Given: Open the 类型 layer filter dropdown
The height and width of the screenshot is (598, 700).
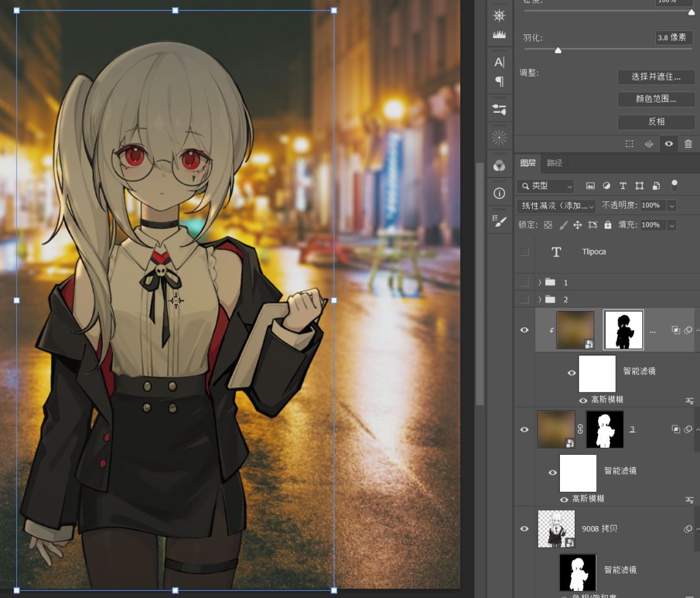Looking at the screenshot, I should click(546, 186).
